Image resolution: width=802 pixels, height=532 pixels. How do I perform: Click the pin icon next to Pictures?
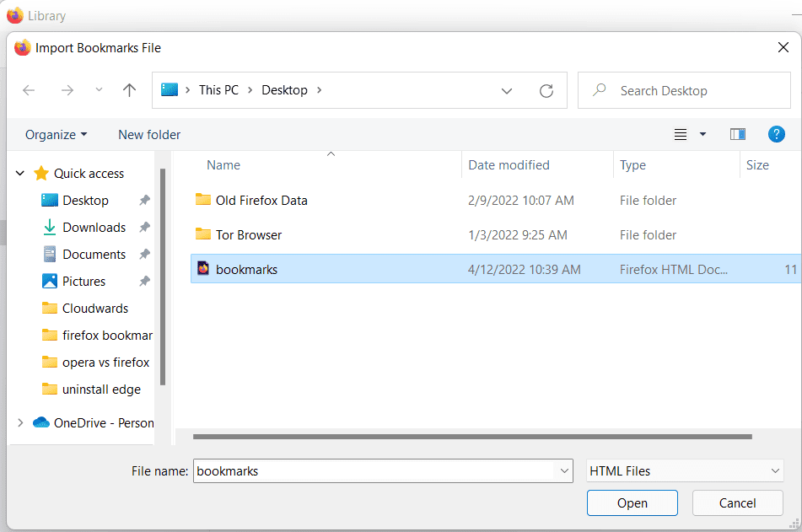[x=145, y=282]
